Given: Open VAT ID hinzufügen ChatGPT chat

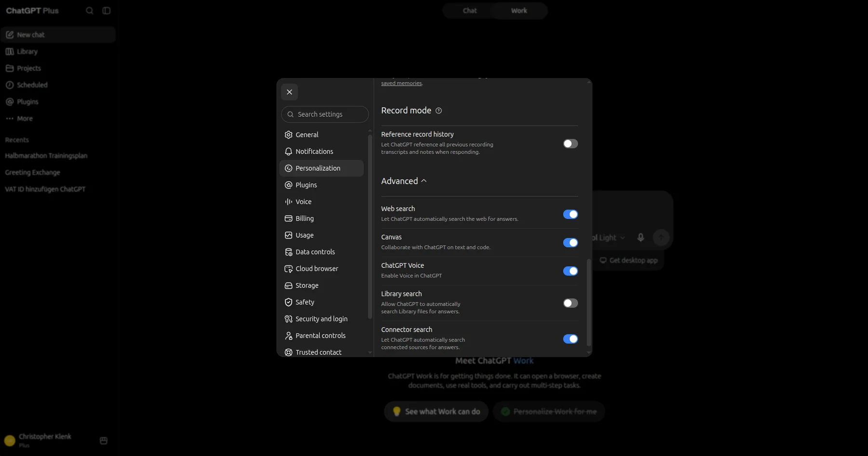Looking at the screenshot, I should click(x=45, y=189).
